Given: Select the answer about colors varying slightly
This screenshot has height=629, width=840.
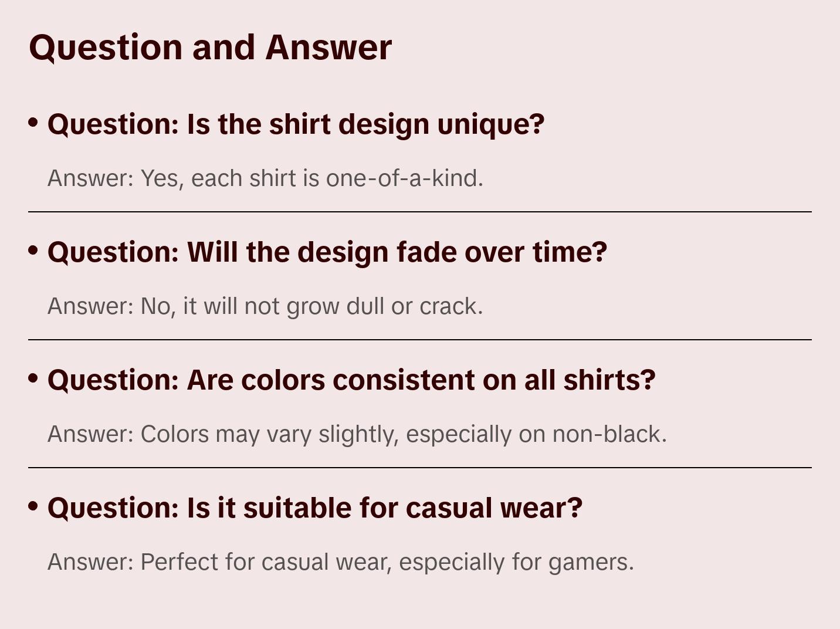Looking at the screenshot, I should coord(357,434).
